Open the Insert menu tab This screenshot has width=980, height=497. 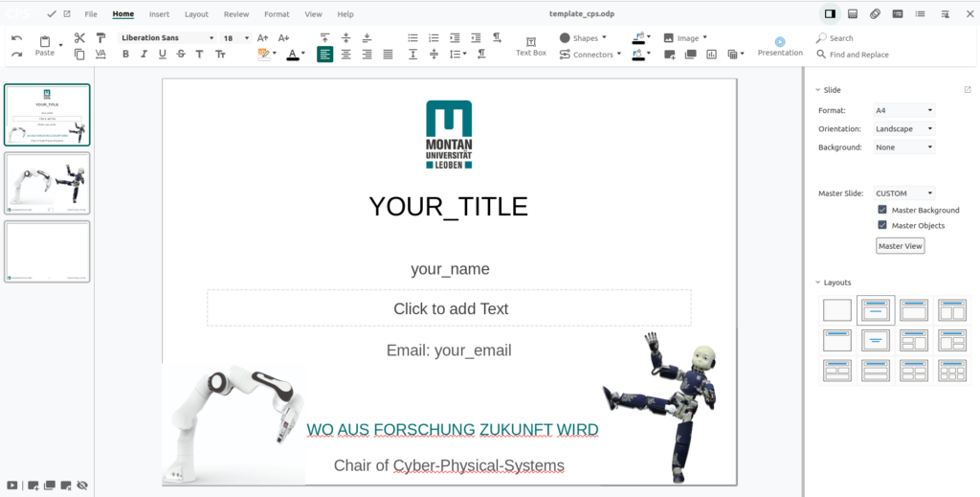(159, 14)
